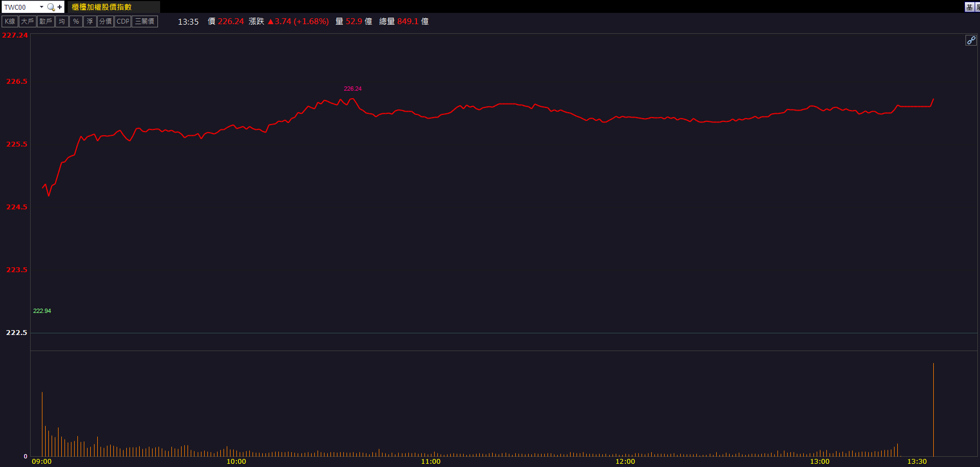Click the tall closing volume bar at 13:30
Viewport: 980px width, 467px height.
click(933, 410)
